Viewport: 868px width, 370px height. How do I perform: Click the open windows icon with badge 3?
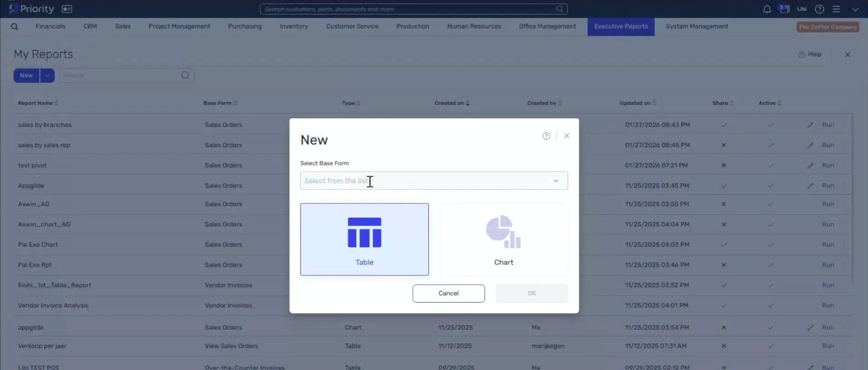pos(784,9)
